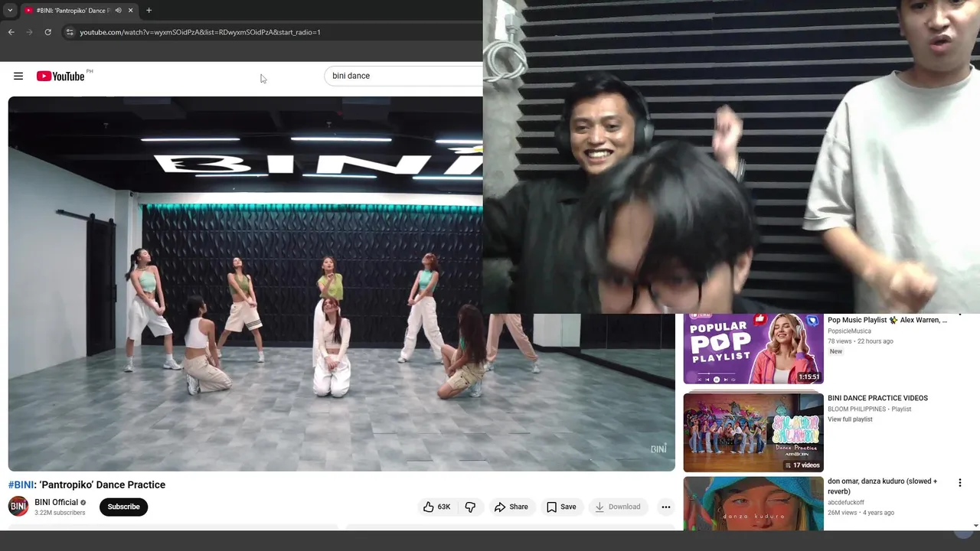Click the Pantropiko dance practice video player

tap(341, 283)
